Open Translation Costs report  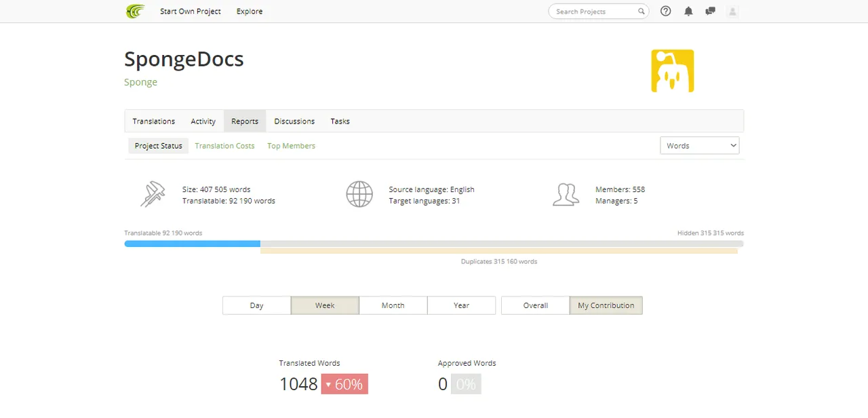(x=225, y=145)
